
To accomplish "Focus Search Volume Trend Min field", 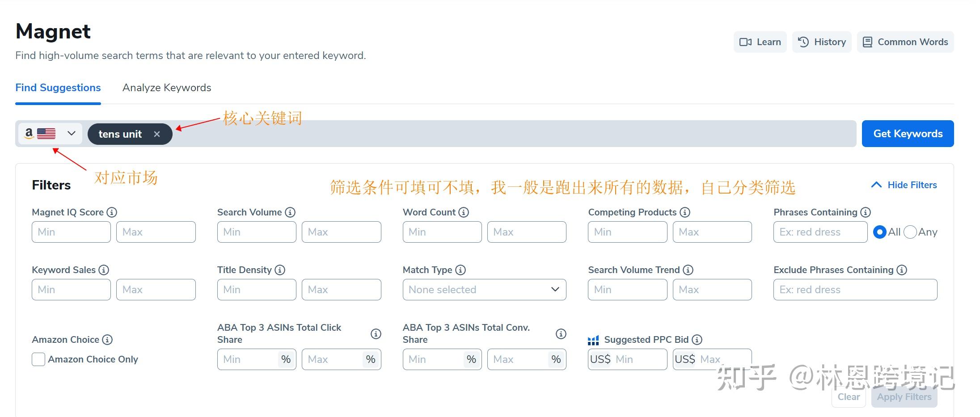I will click(628, 290).
